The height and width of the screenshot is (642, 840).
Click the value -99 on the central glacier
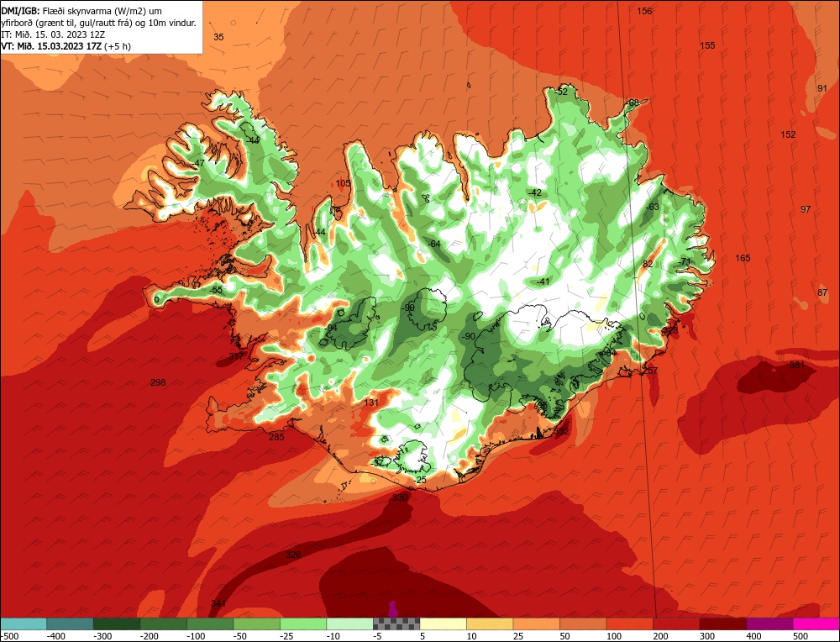[409, 308]
